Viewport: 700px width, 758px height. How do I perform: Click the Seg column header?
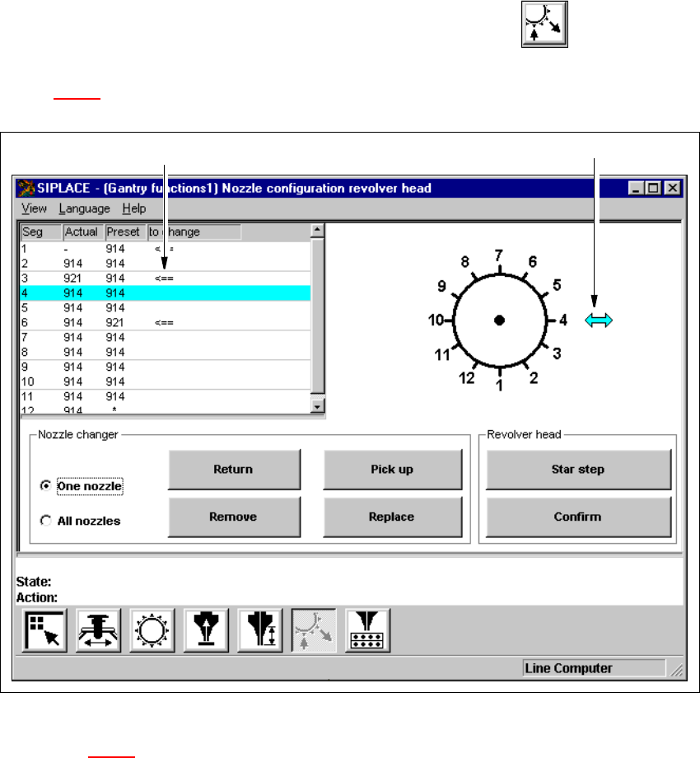41,232
